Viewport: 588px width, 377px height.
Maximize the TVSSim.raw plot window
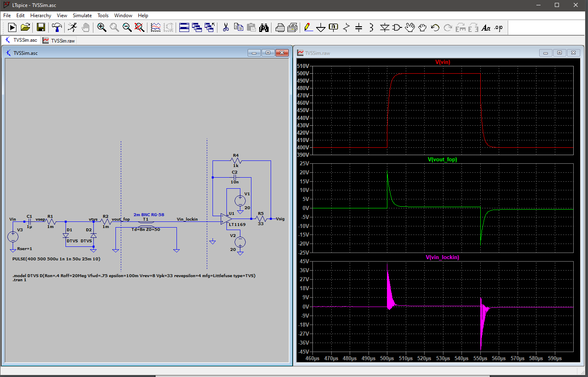pyautogui.click(x=559, y=53)
